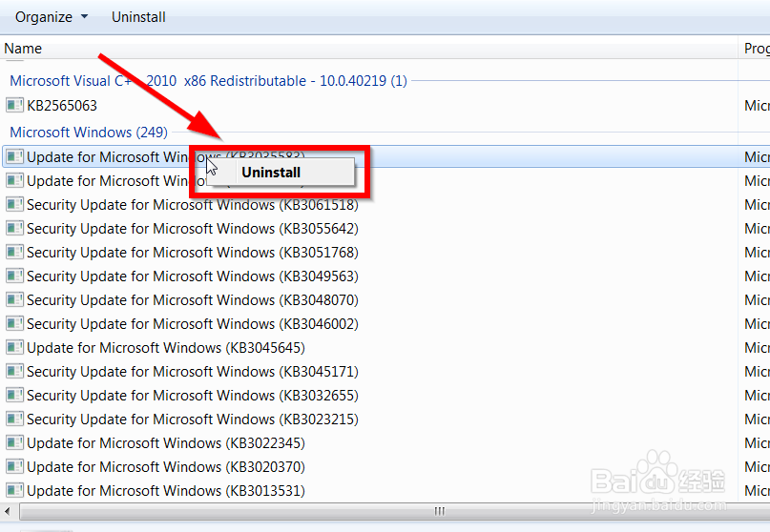Click the icon of Security Update KB3032655
Image resolution: width=770 pixels, height=532 pixels.
(14, 395)
